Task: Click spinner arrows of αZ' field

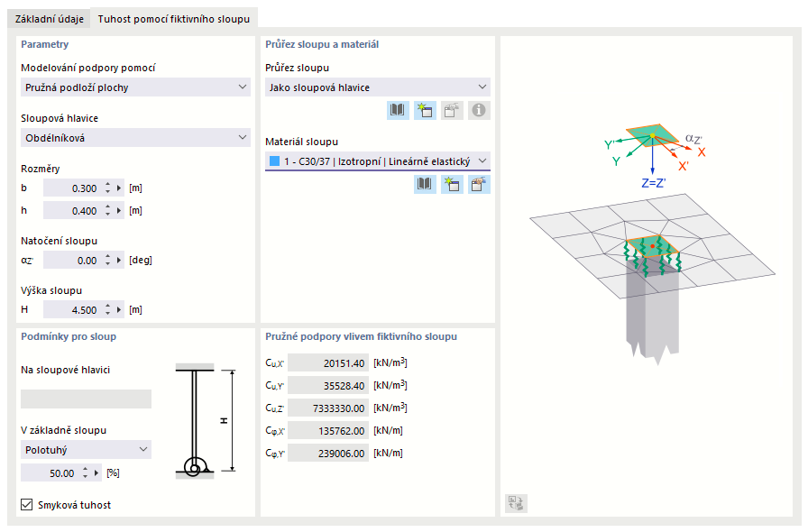Action: (x=107, y=261)
